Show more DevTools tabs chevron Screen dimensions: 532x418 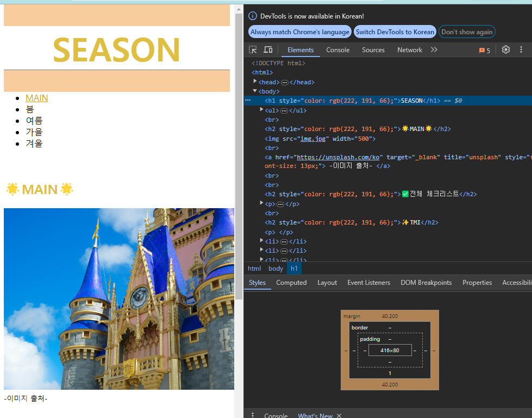(434, 50)
